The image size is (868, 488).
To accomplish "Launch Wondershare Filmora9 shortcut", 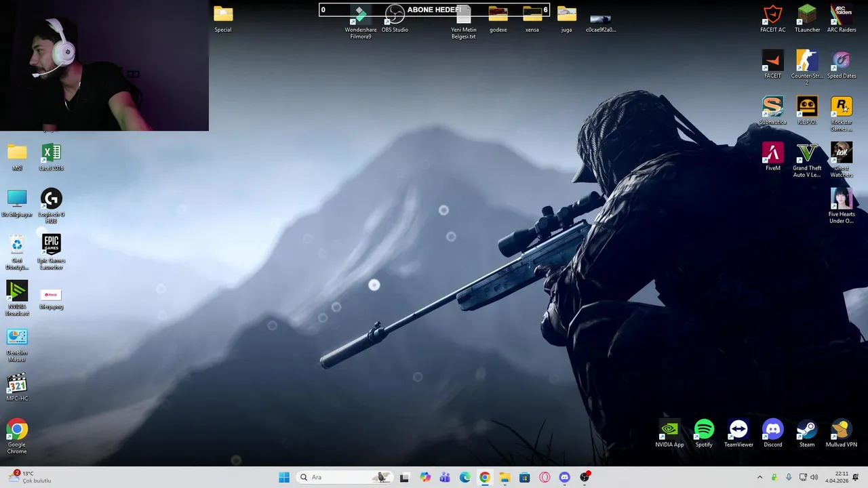I will pos(361,21).
